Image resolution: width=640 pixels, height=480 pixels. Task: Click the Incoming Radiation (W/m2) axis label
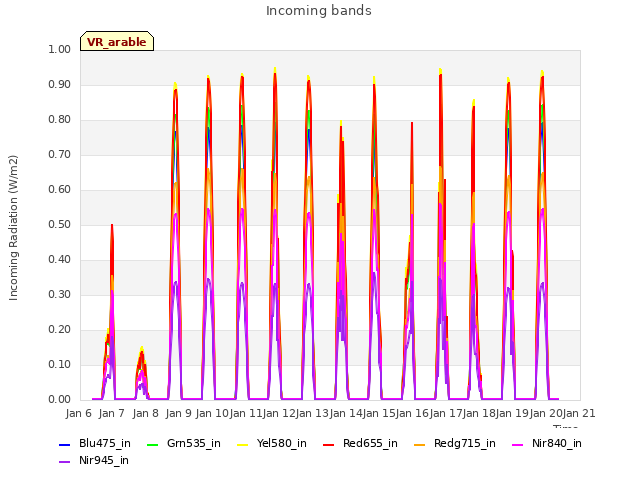13,228
